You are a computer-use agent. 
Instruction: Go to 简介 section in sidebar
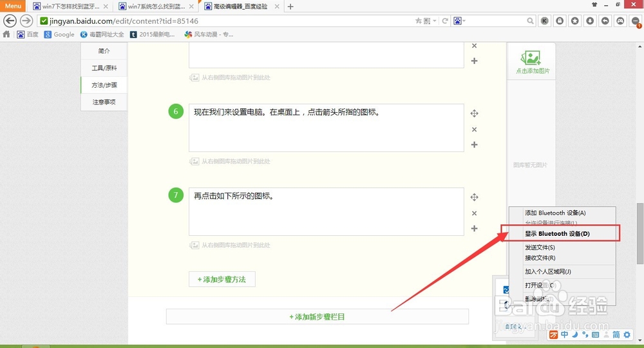[x=104, y=51]
